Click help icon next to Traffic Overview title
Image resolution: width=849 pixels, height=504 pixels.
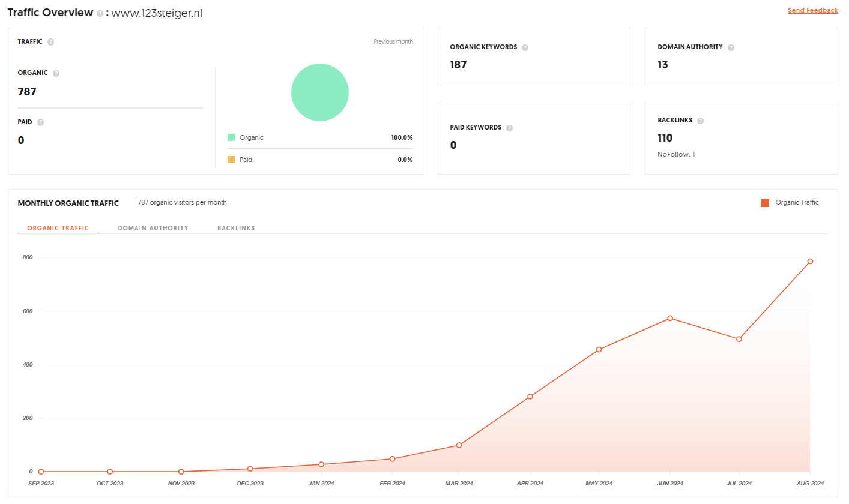(100, 13)
